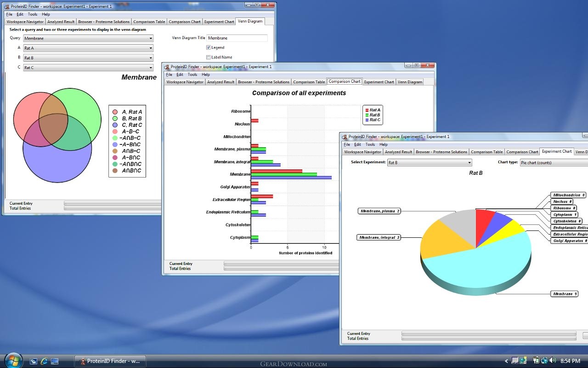Image resolution: width=588 pixels, height=368 pixels.
Task: Open Comparison Table tab in Comparison Chart window
Action: click(309, 82)
